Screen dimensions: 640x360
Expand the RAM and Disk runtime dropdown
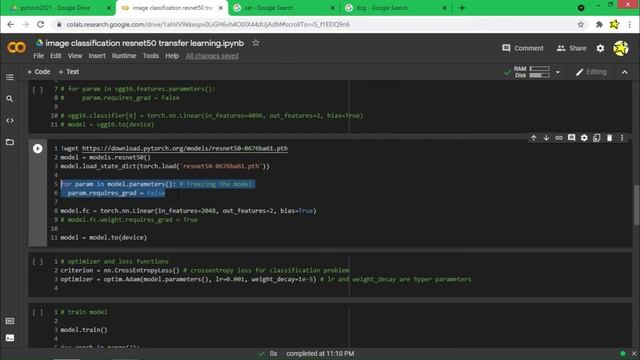(x=558, y=72)
